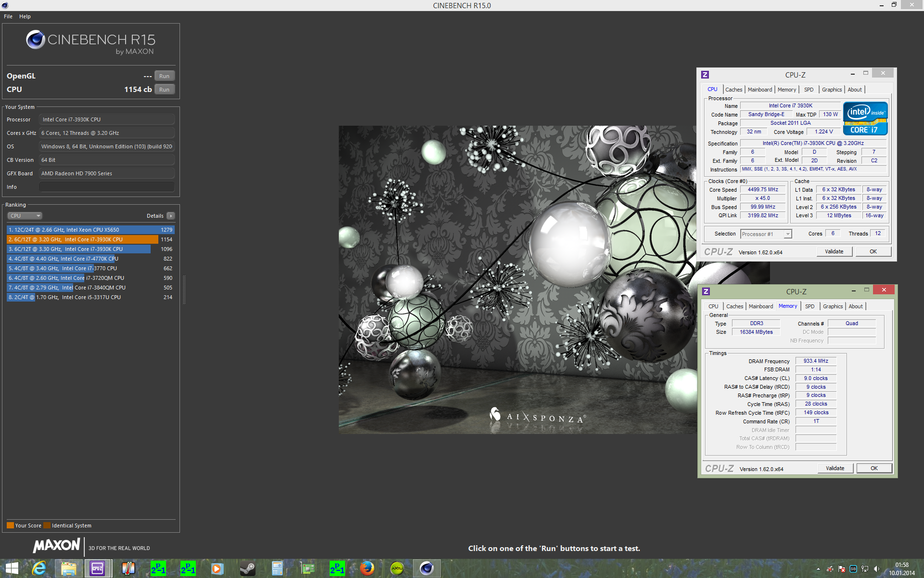Viewport: 924px width, 578px height.
Task: Select the Core i7-3840QM ranking row
Action: pos(90,288)
